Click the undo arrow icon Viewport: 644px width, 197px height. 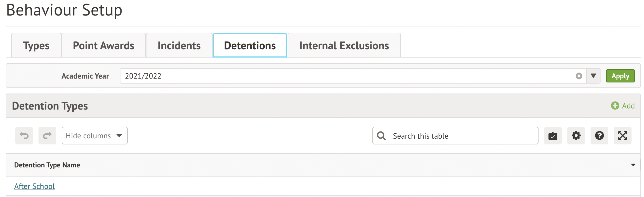(x=24, y=136)
